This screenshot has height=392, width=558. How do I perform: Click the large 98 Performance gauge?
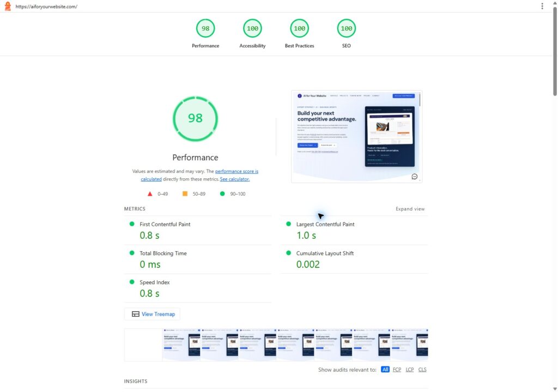pyautogui.click(x=195, y=118)
